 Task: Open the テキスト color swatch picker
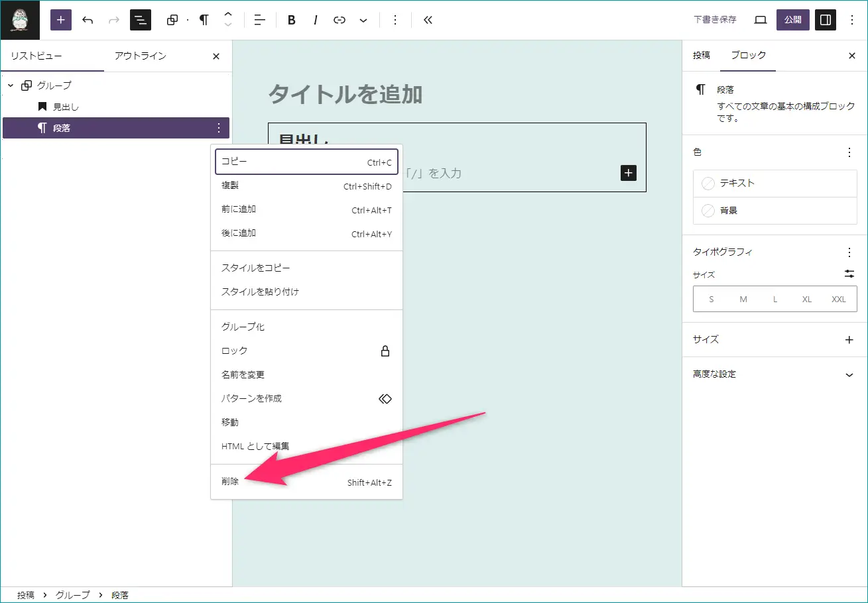(x=775, y=184)
